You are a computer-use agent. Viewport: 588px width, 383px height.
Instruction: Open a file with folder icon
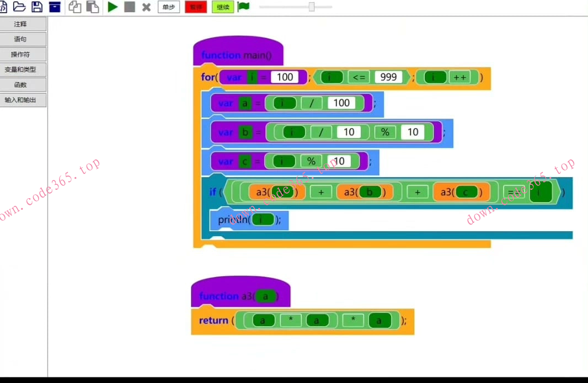19,7
